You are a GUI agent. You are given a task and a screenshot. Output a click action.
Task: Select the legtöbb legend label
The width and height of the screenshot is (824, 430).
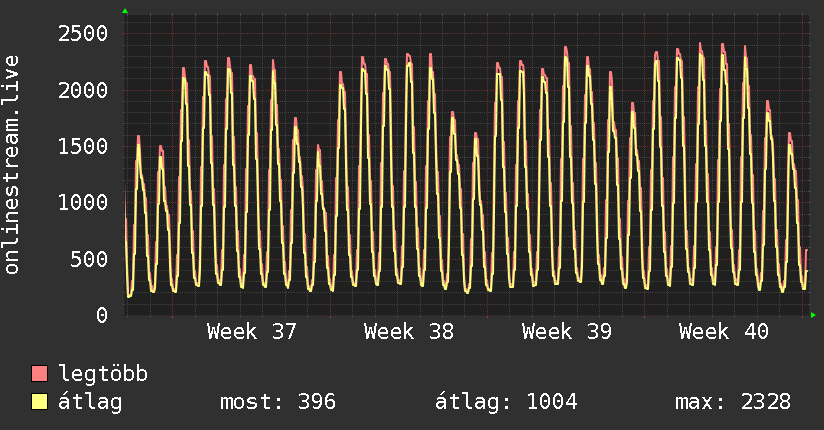click(103, 373)
